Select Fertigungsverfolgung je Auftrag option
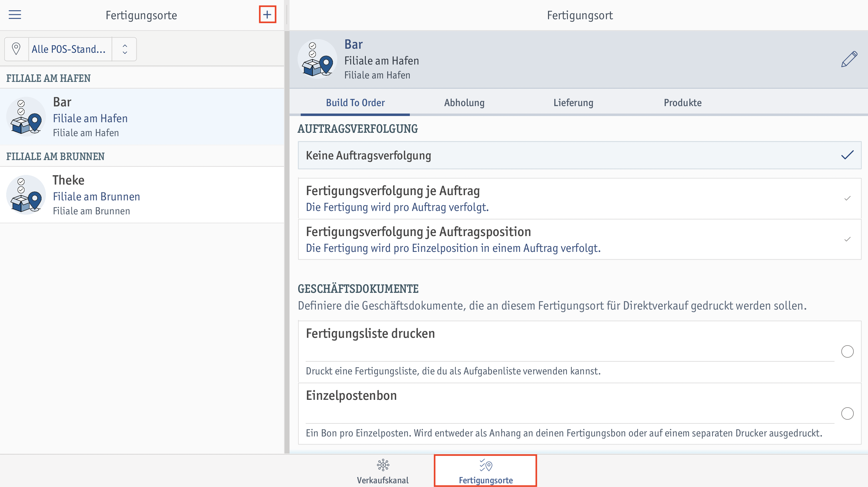Image resolution: width=868 pixels, height=487 pixels. tap(579, 198)
